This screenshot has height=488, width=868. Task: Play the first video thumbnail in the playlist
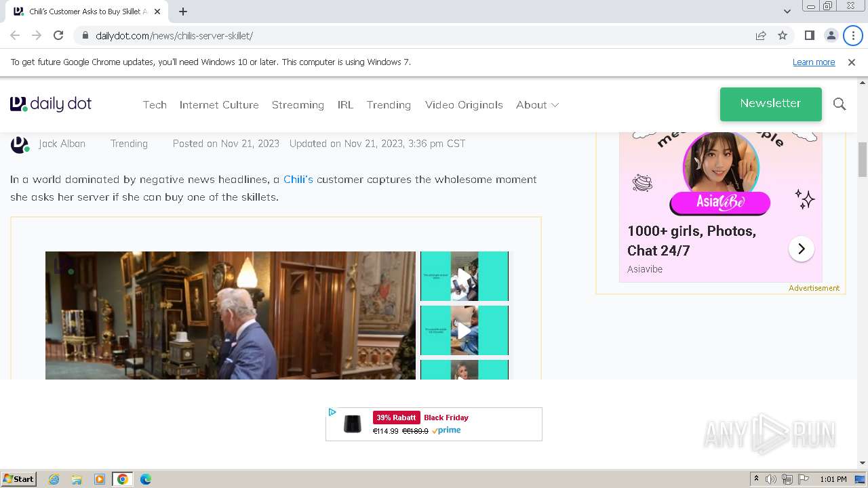(464, 276)
